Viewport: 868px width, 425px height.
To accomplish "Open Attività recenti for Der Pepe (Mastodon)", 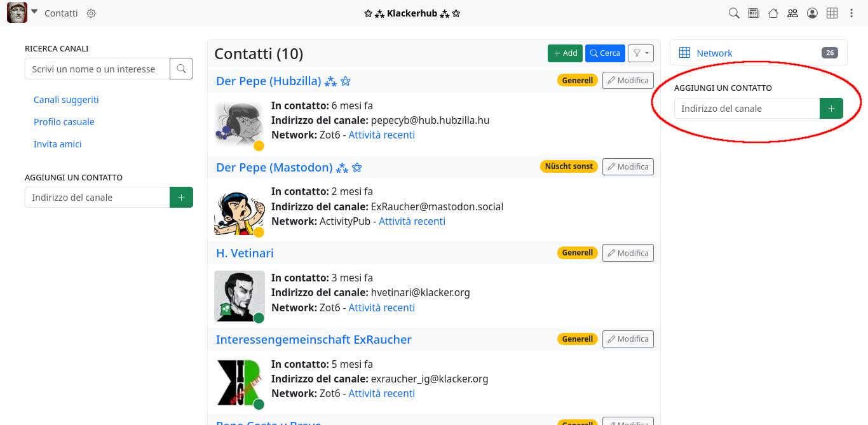I will 412,221.
